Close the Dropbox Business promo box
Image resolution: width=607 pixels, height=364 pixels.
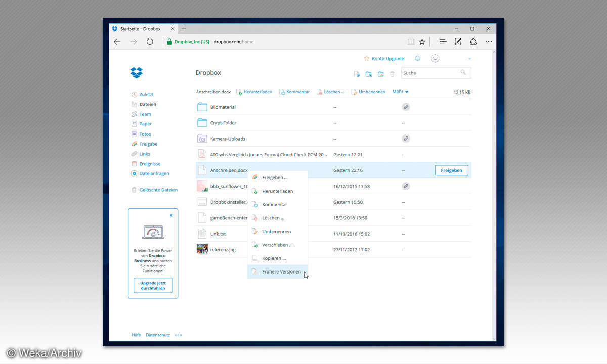click(x=171, y=215)
